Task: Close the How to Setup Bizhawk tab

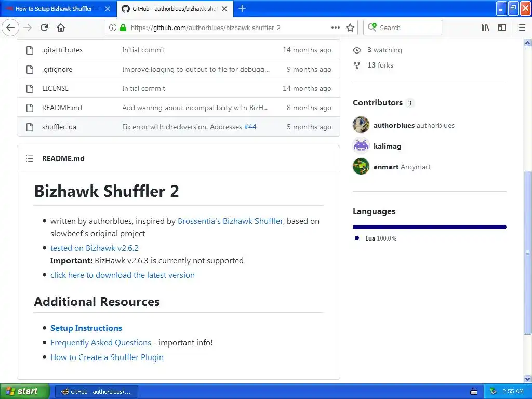Action: click(108, 9)
